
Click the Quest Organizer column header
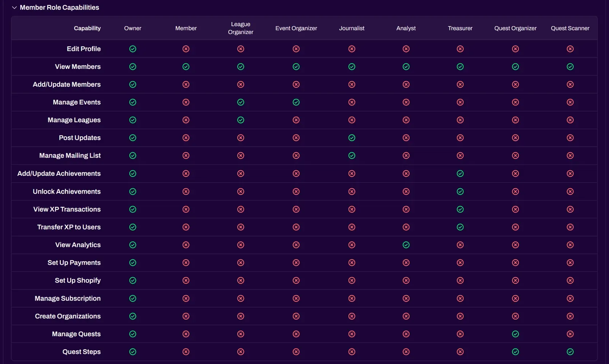(515, 28)
